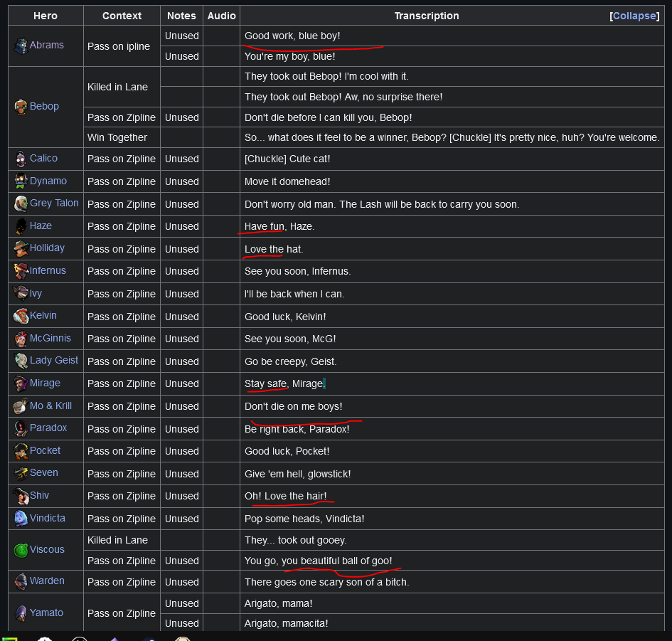672x641 pixels.
Task: Click the Infernus hero portrait icon
Action: [21, 271]
